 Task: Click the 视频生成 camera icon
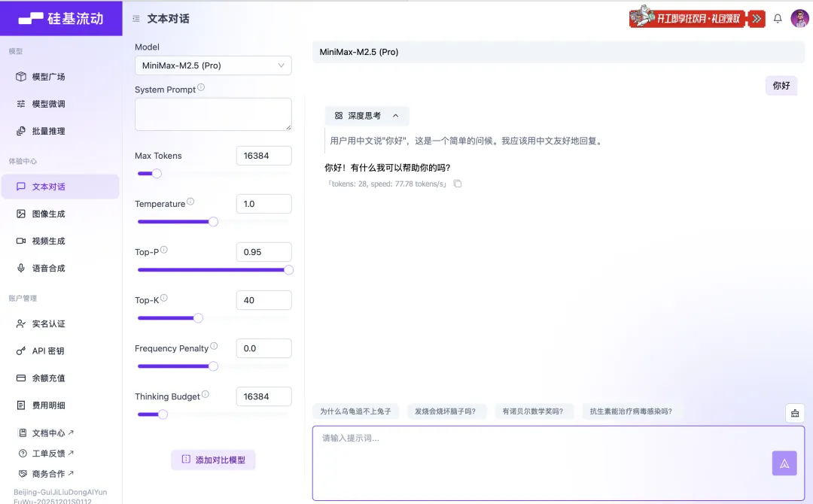click(21, 241)
